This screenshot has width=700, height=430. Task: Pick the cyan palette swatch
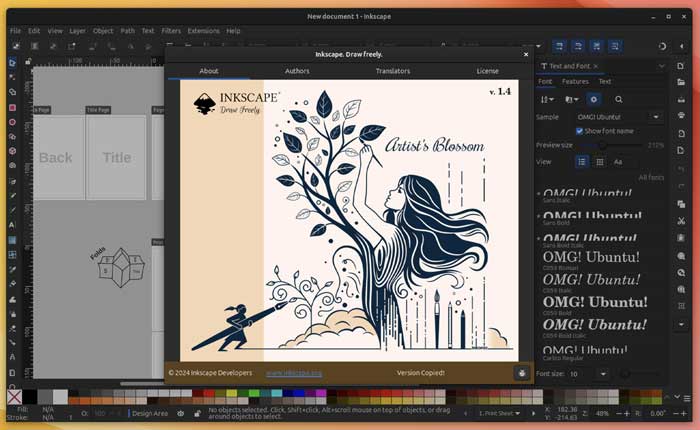276,393
